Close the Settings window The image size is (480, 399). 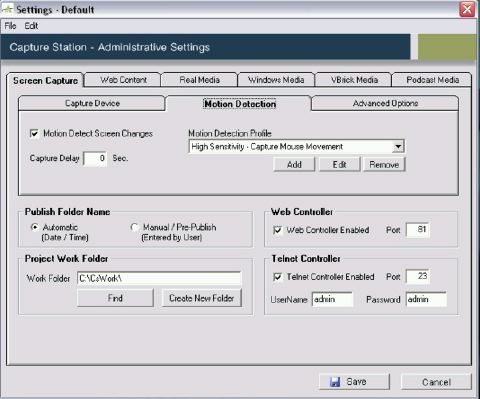pos(467,9)
